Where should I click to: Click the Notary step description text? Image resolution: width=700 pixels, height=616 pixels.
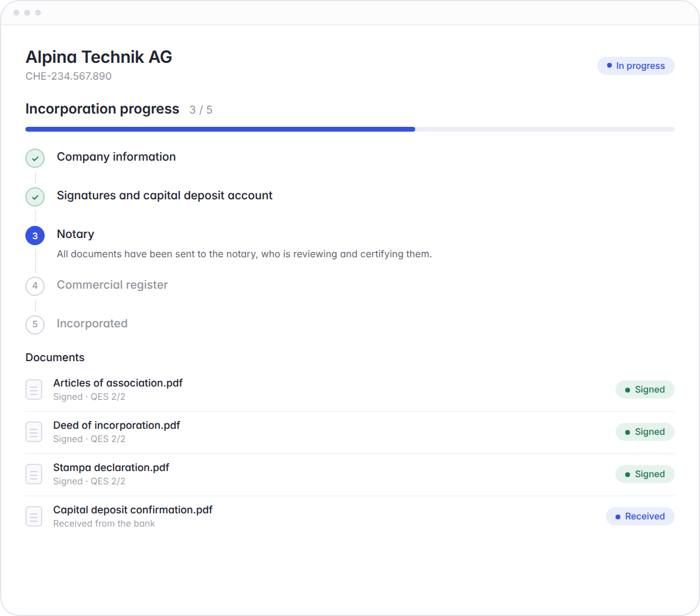coord(244,254)
